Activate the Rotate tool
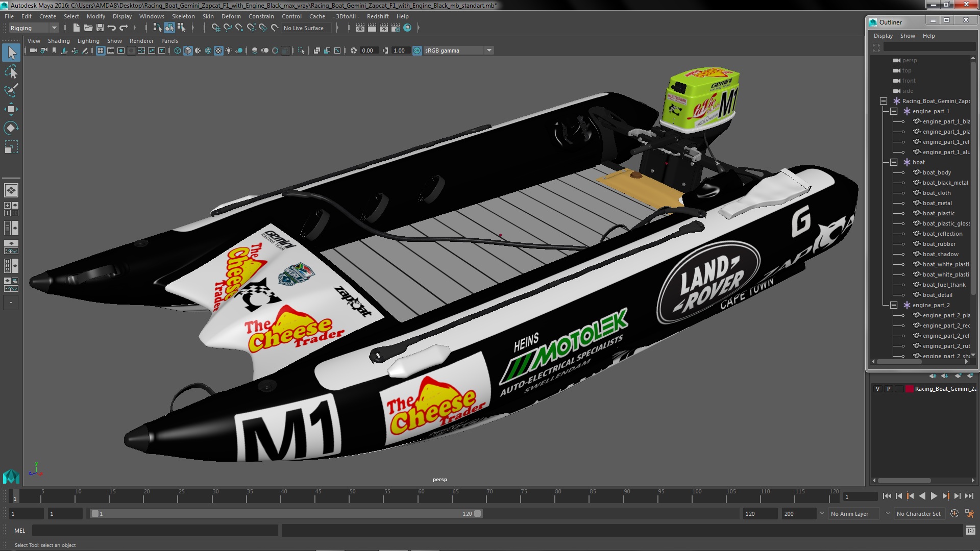This screenshot has width=980, height=551. tap(11, 128)
